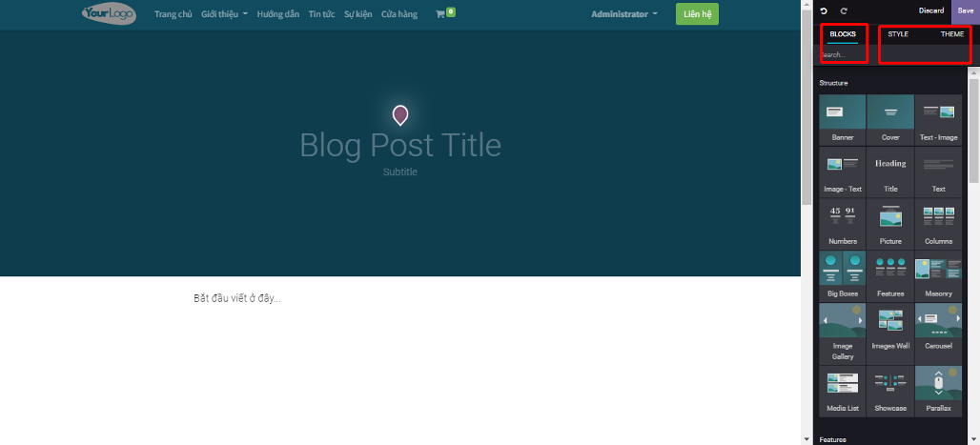The height and width of the screenshot is (445, 980).
Task: Choose the Numbers block
Action: click(x=842, y=224)
